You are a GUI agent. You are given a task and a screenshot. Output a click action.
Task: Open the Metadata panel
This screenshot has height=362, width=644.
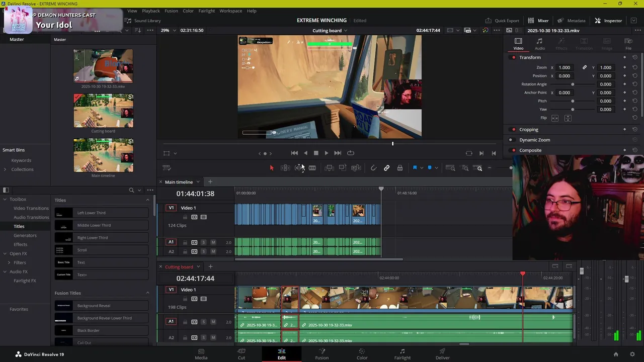(571, 21)
